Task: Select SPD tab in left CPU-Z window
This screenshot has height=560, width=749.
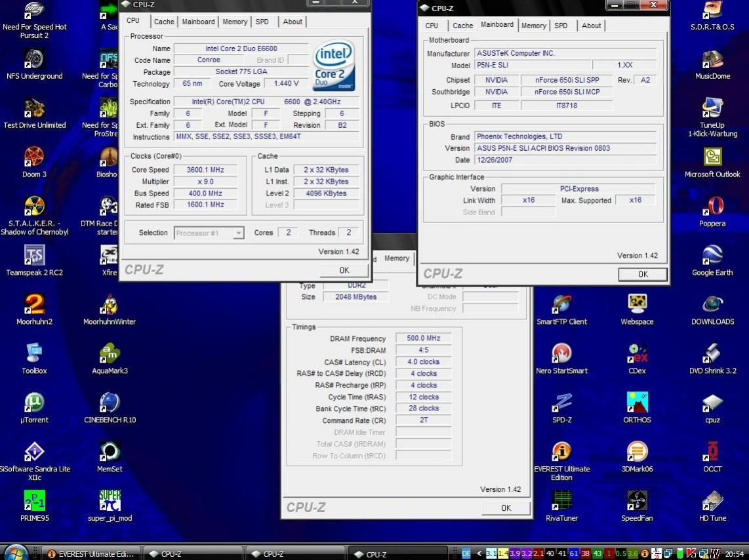Action: 262,22
